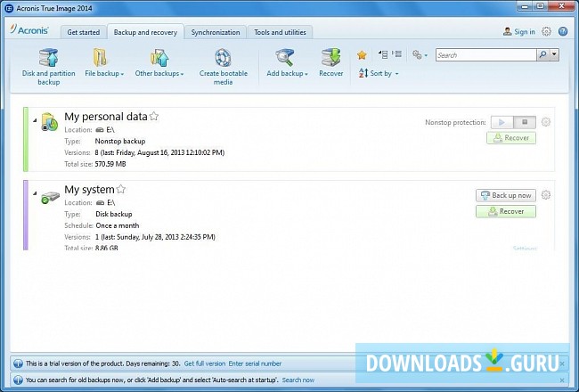This screenshot has width=579, height=392.
Task: Click the Recover toolbar icon
Action: [x=330, y=58]
